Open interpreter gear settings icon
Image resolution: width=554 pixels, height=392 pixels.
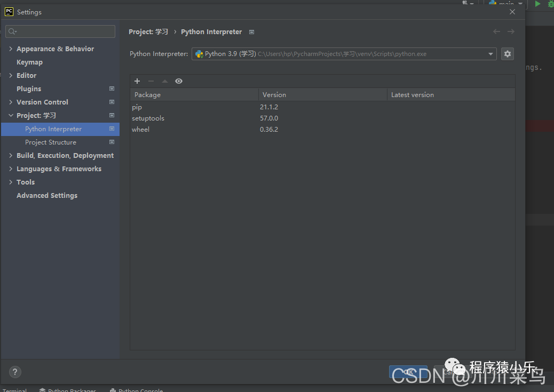click(507, 54)
